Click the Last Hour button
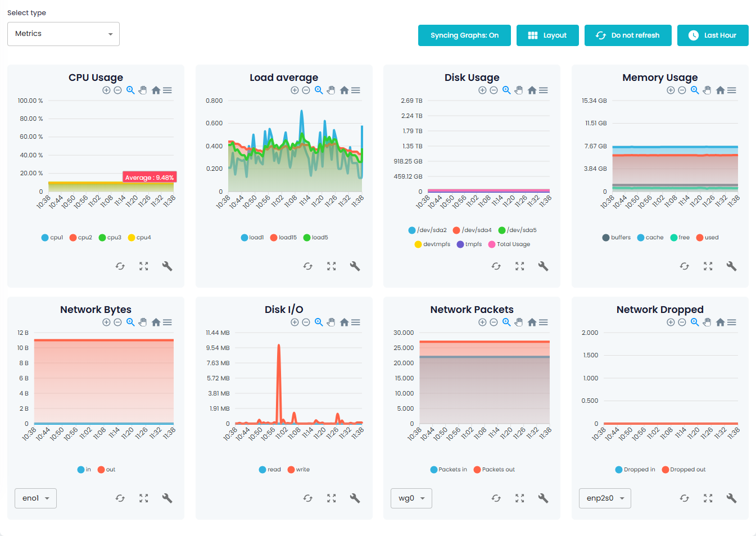This screenshot has height=536, width=756. (x=713, y=35)
